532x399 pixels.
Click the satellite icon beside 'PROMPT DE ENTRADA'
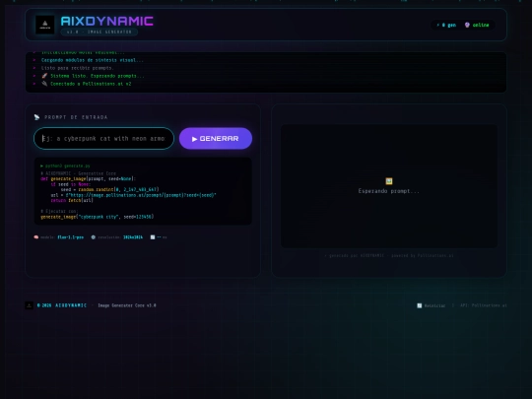point(36,117)
